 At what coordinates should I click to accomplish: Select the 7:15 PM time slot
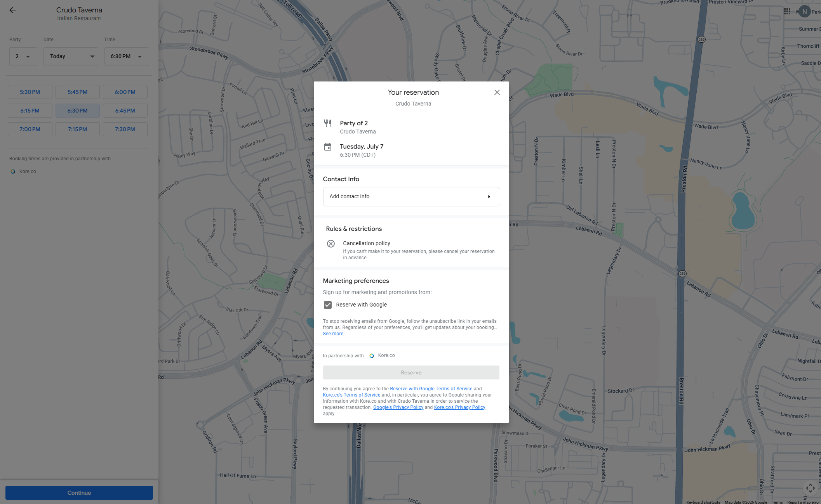pos(78,129)
